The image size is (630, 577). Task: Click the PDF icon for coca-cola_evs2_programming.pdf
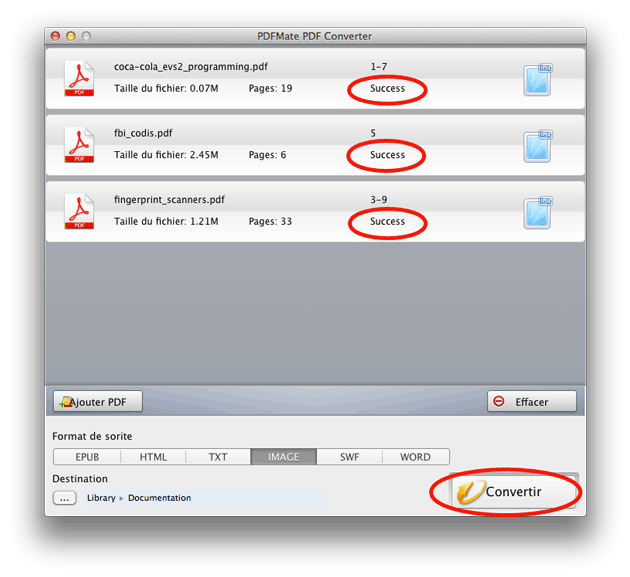79,78
